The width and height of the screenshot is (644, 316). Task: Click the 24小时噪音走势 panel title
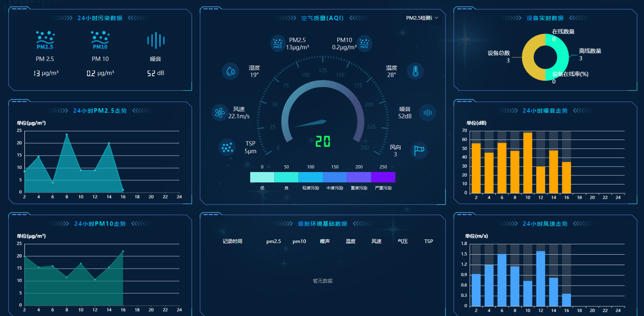(545, 111)
